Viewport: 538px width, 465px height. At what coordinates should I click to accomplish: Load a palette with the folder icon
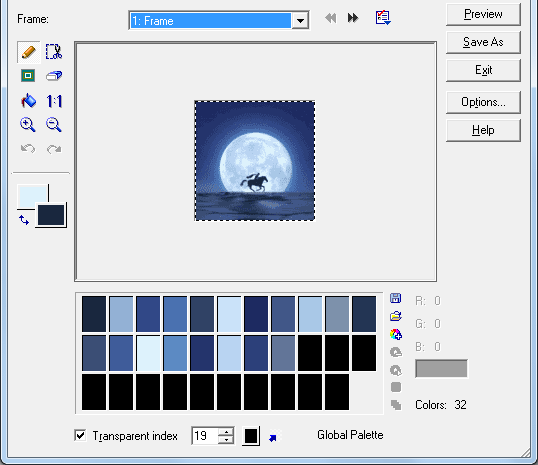[x=396, y=316]
